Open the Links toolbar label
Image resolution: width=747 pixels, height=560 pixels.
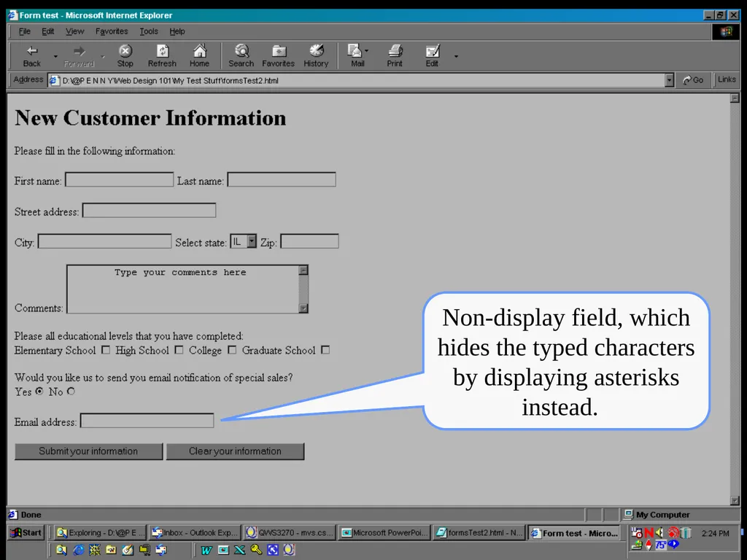point(727,79)
